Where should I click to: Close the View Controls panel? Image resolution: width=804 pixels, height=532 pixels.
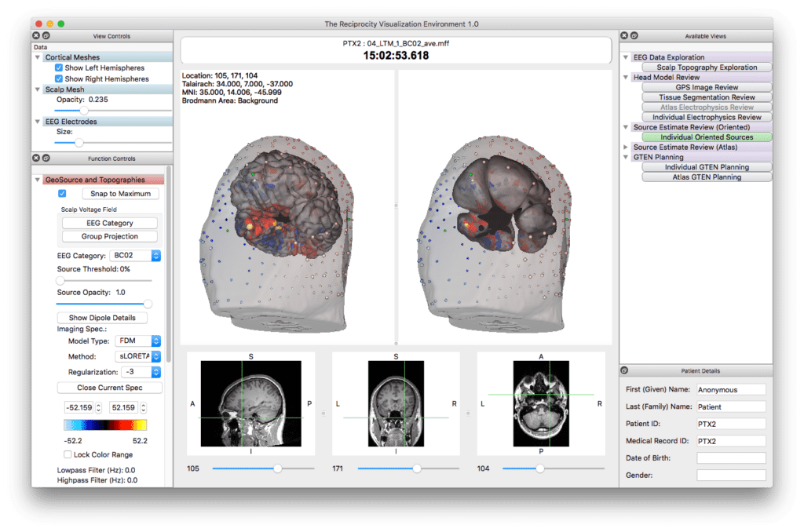[35, 35]
